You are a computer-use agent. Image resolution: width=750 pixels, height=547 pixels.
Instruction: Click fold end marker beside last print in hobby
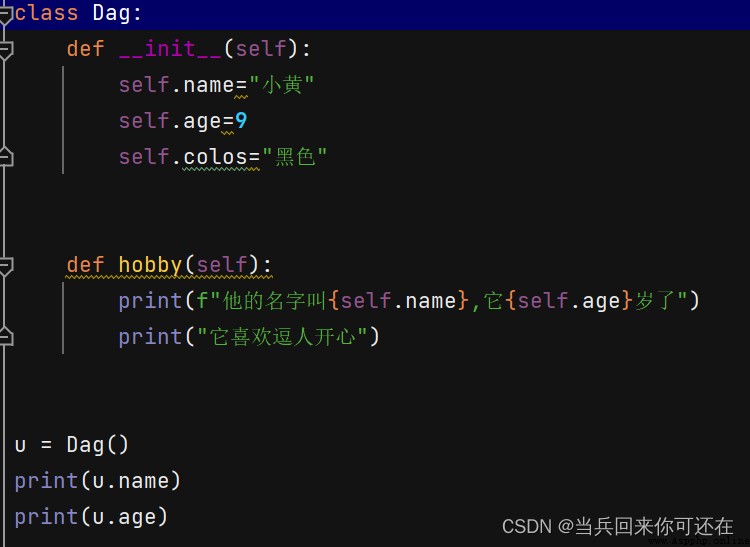click(6, 337)
